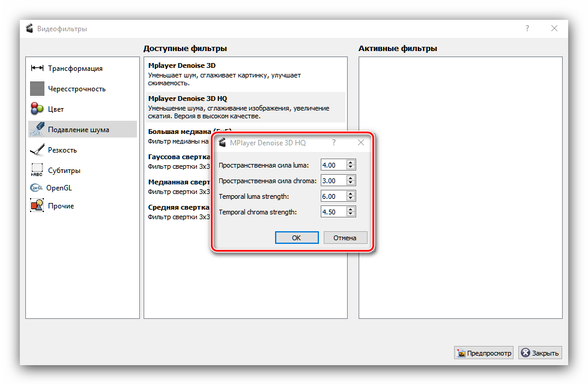Click the Пространственная сила luma input field
Screen dimensions: 588x385
tap(333, 165)
